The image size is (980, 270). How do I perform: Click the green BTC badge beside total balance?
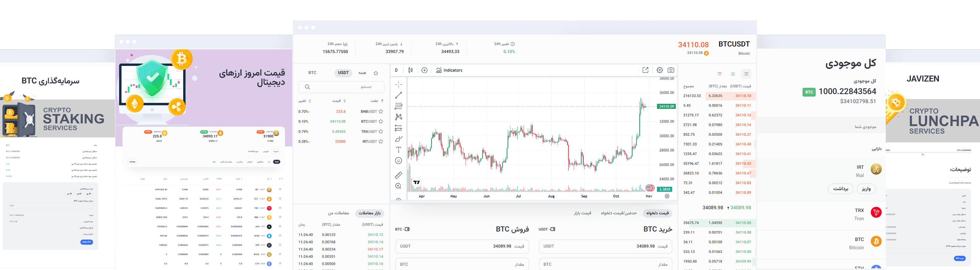point(809,92)
